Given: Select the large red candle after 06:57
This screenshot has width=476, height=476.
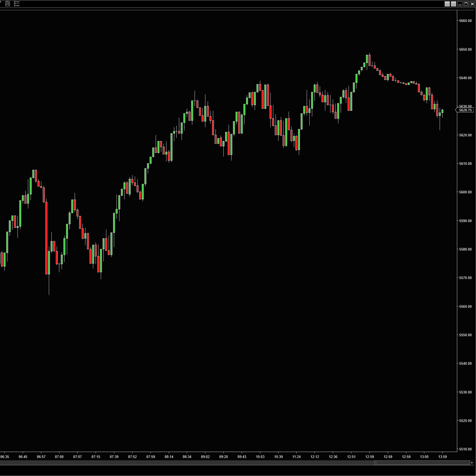Looking at the screenshot, I should [47, 238].
